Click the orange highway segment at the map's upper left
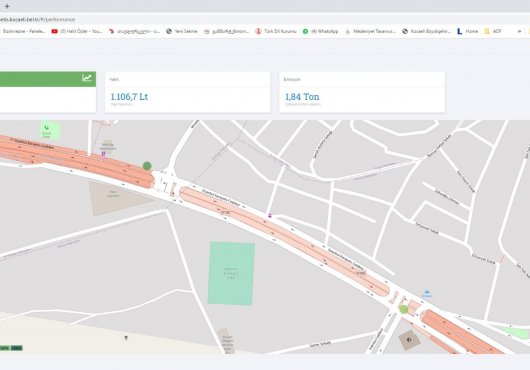530x370 pixels. [77, 161]
